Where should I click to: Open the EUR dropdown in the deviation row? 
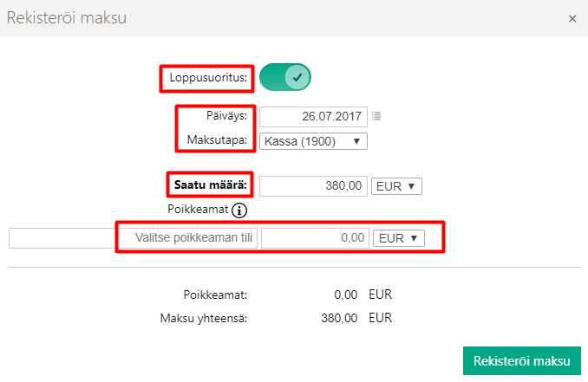pyautogui.click(x=399, y=237)
